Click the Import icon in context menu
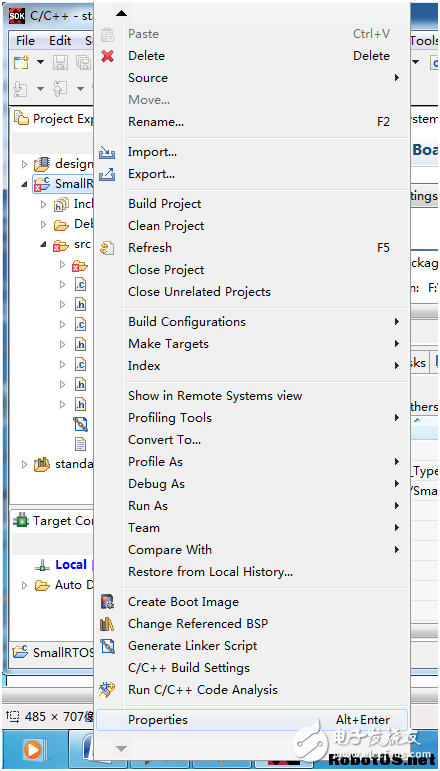The image size is (440, 771). click(107, 152)
